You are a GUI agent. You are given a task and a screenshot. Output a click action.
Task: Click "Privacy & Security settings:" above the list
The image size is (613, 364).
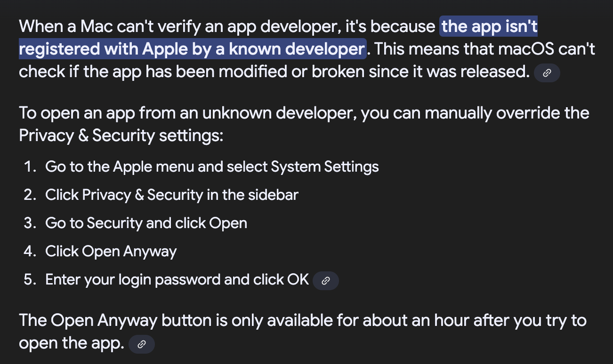click(121, 135)
